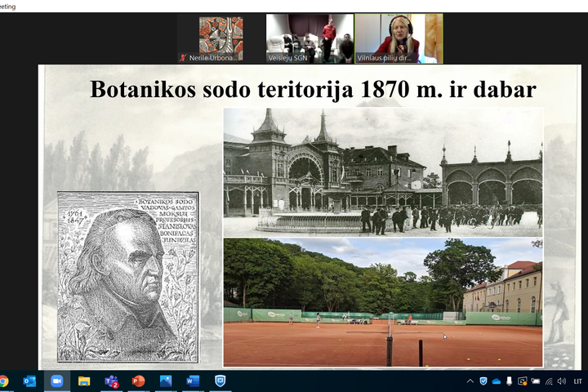This screenshot has height=392, width=588.
Task: Click the slide title 'Botanikos sodo teritorija 1870 m. ir dabar'
Action: point(313,89)
